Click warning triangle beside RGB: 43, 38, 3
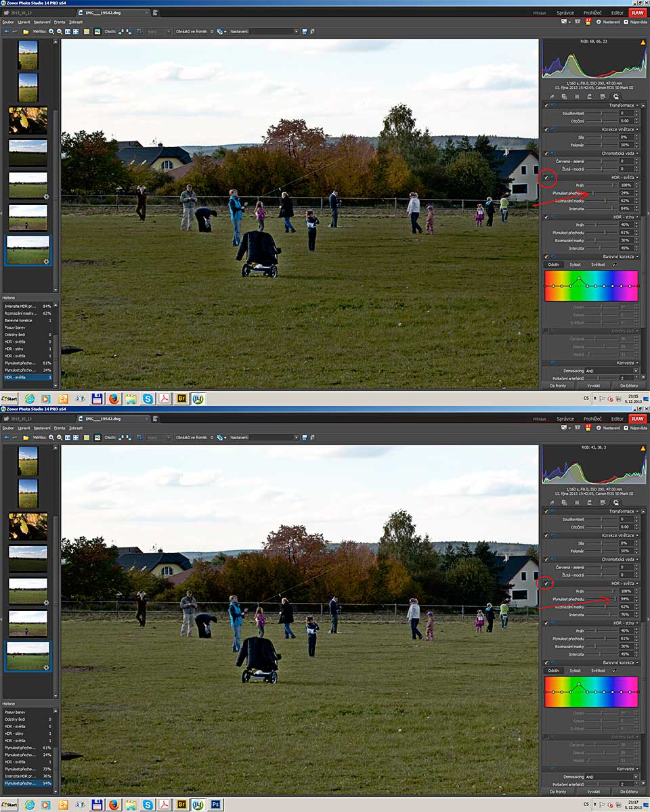The width and height of the screenshot is (650, 812). point(643,448)
